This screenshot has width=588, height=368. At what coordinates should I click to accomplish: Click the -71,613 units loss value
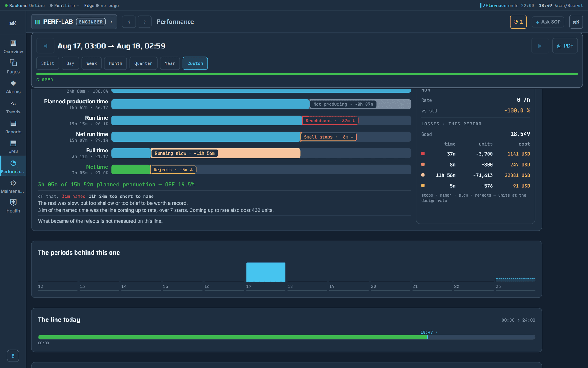coord(483,175)
